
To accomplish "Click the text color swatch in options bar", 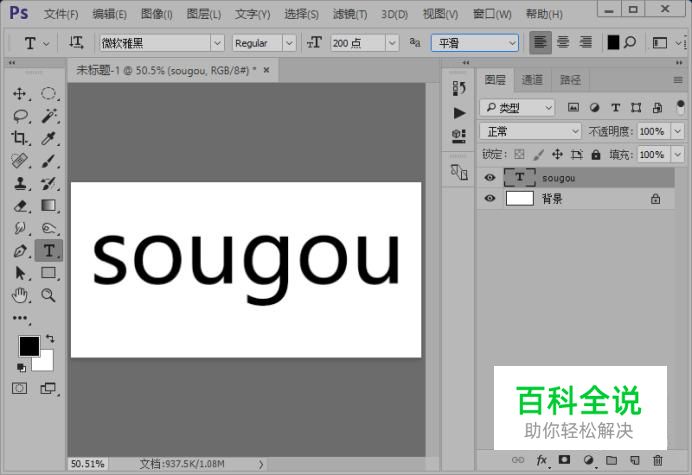I will point(614,43).
